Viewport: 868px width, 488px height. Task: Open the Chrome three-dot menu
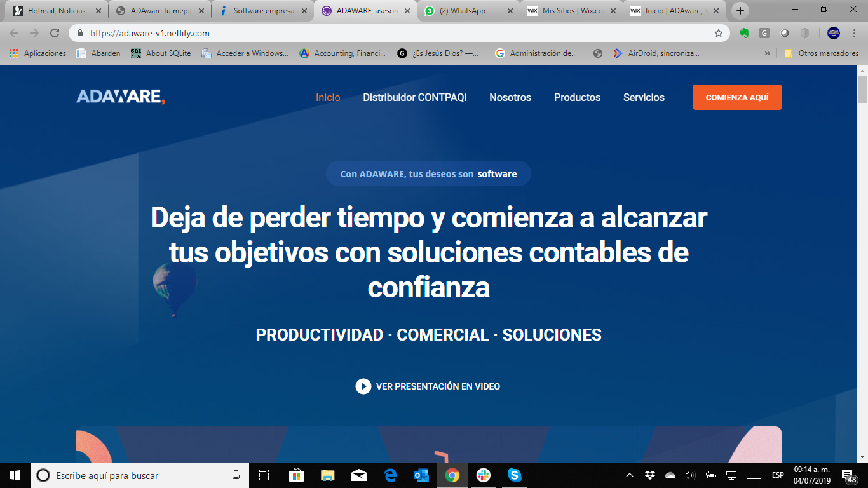click(853, 33)
